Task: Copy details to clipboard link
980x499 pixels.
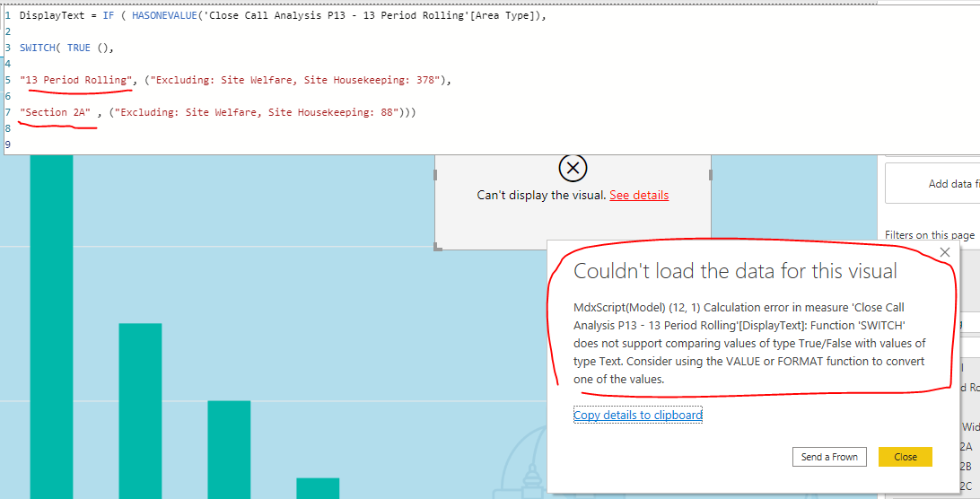Action: pos(638,415)
